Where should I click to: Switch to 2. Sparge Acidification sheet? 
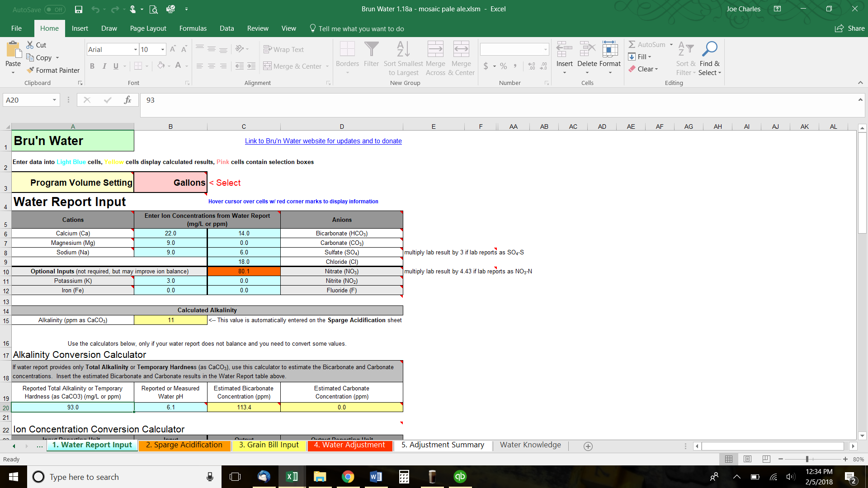(x=184, y=445)
